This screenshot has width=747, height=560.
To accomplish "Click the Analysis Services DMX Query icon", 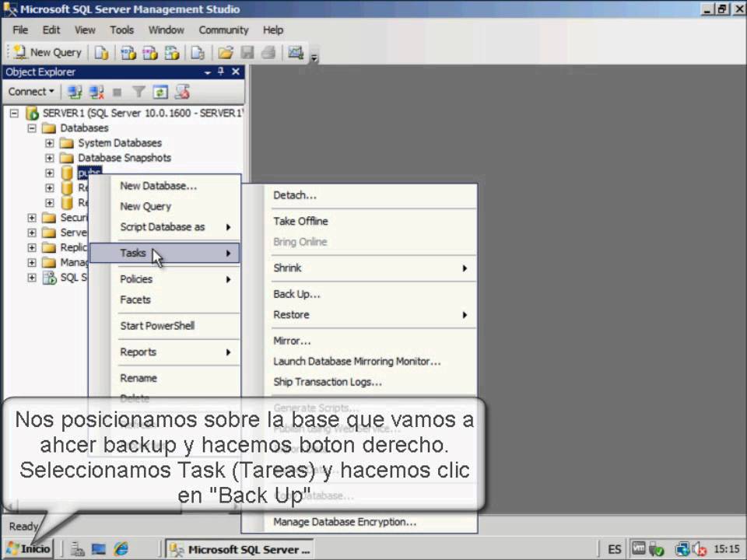I will (150, 52).
